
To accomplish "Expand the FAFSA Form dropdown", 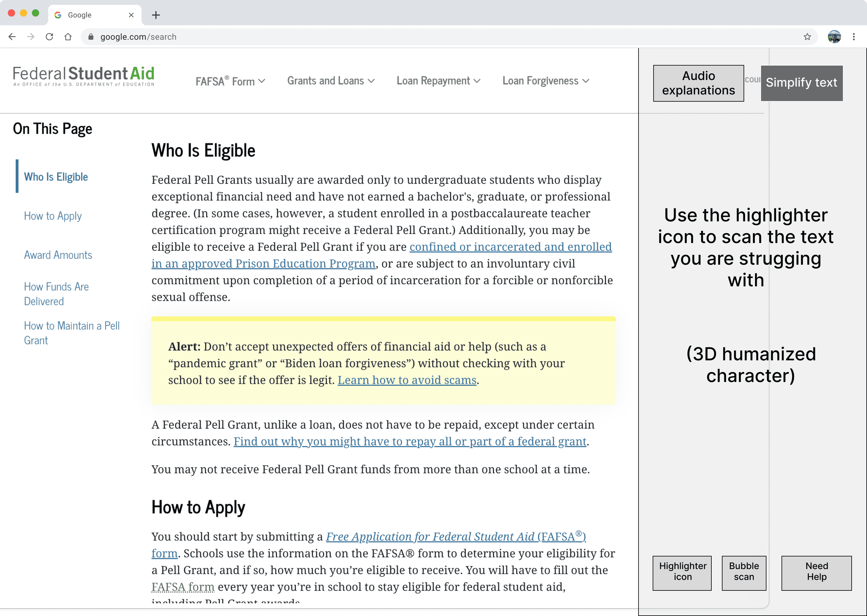I will 230,81.
